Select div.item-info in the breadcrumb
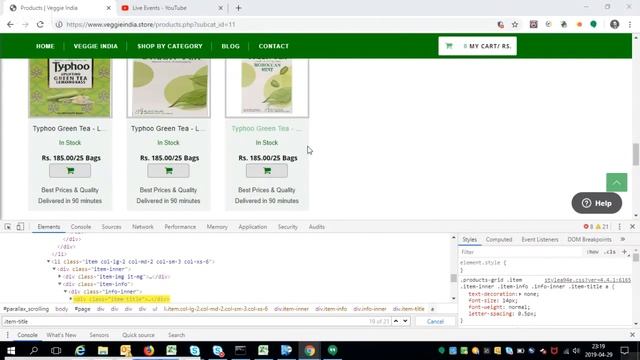Viewport: 640px width, 360px height. coord(331,309)
